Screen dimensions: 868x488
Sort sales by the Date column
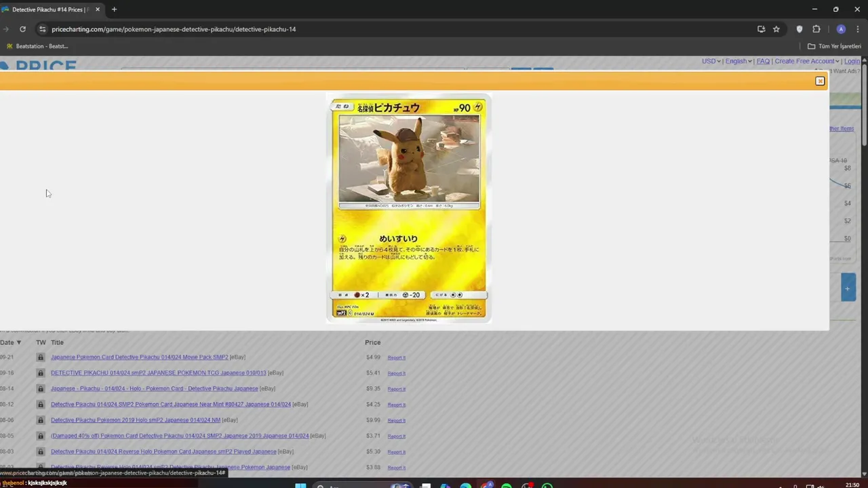[x=10, y=342]
